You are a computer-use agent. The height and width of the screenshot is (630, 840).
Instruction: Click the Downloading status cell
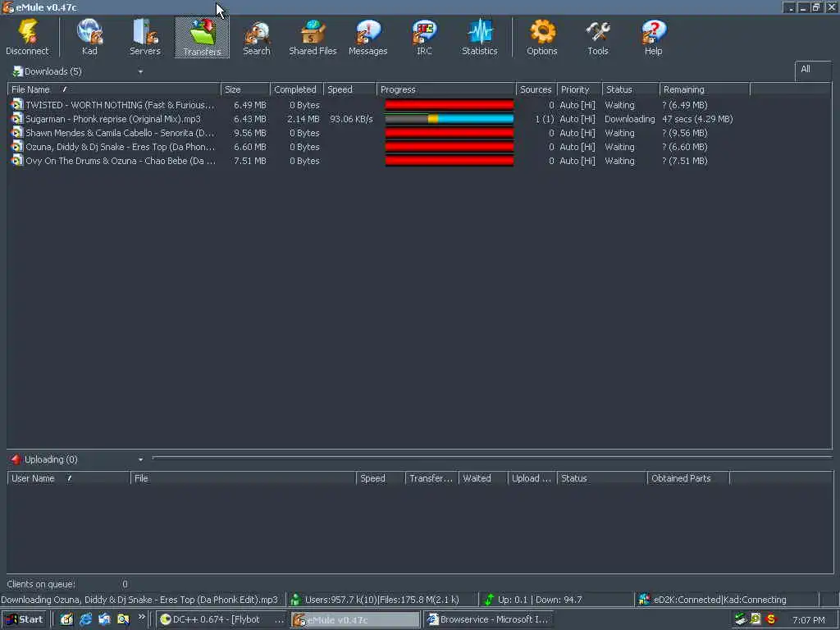tap(630, 119)
